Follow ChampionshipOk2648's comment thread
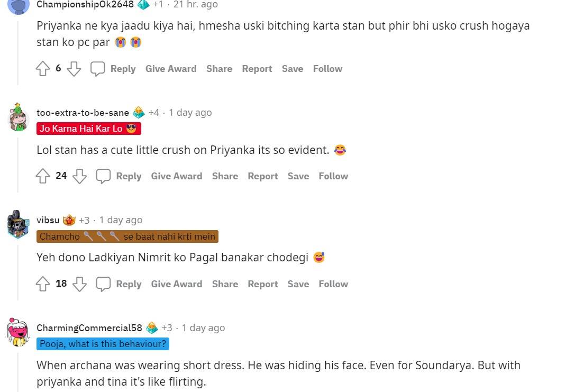Screen dimensions: 584x392 pyautogui.click(x=327, y=68)
